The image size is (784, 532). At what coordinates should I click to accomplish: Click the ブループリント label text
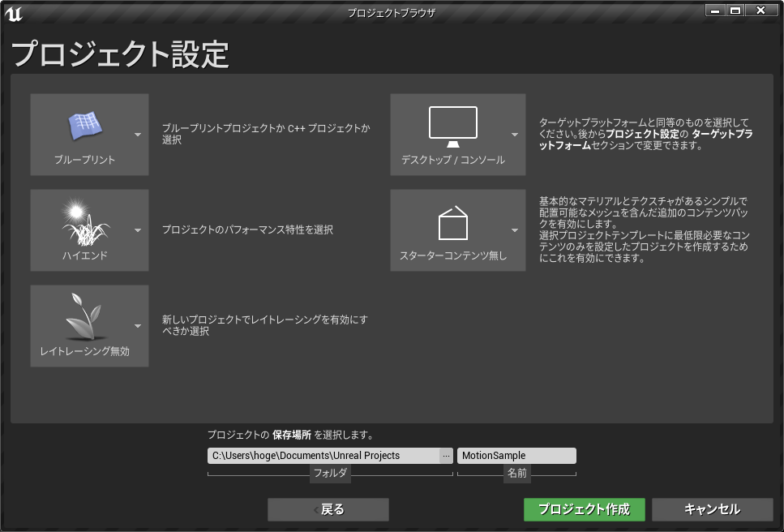tap(84, 160)
